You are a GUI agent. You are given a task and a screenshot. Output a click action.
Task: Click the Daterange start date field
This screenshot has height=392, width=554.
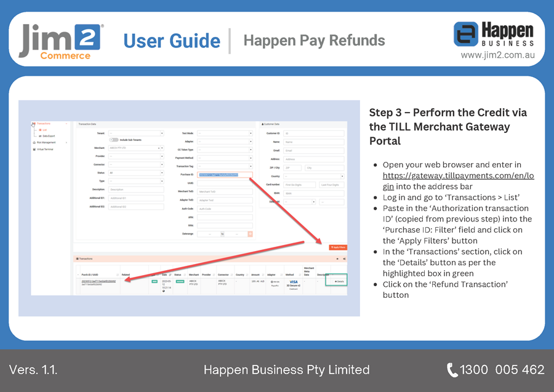[x=209, y=234]
